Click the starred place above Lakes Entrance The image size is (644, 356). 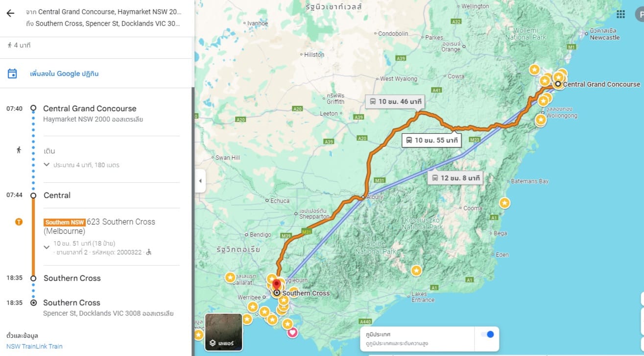(416, 270)
